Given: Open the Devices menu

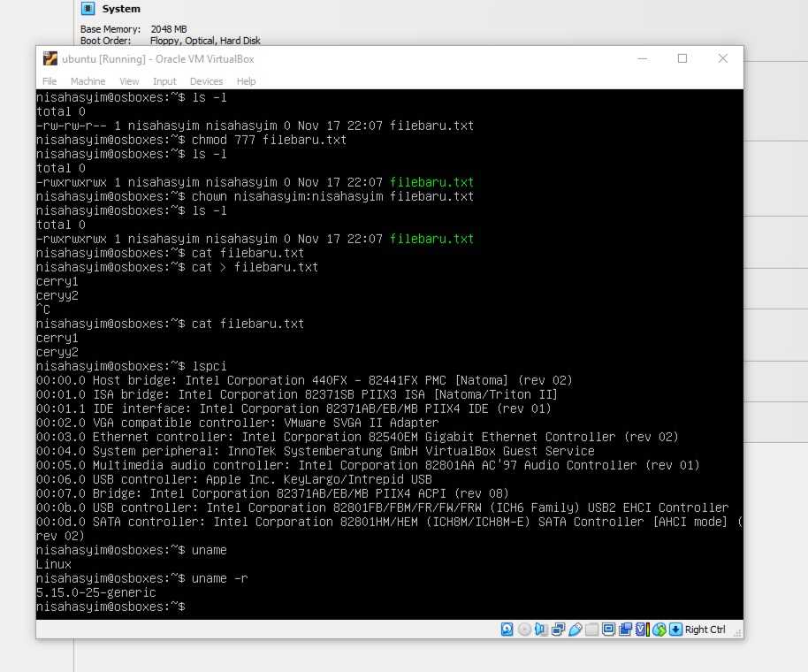Looking at the screenshot, I should [206, 81].
